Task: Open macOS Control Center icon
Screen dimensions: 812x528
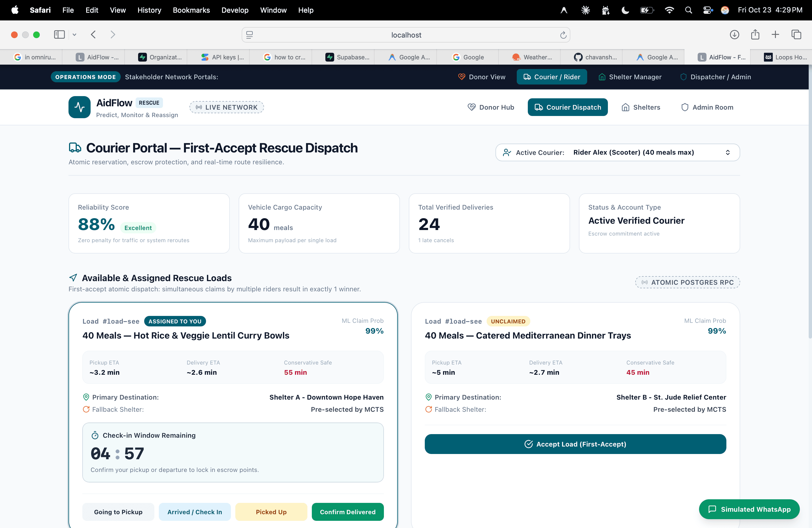Action: (x=708, y=10)
